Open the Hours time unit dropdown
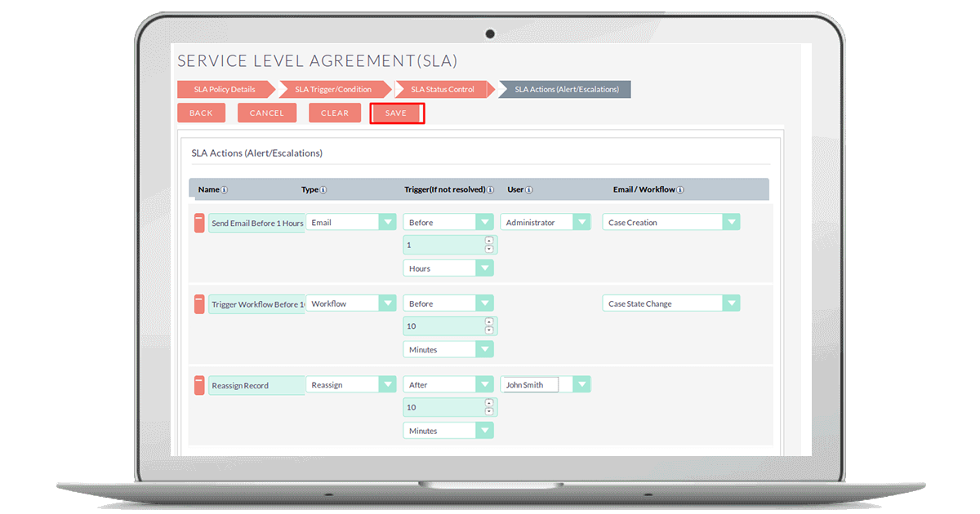980x514 pixels. click(484, 268)
